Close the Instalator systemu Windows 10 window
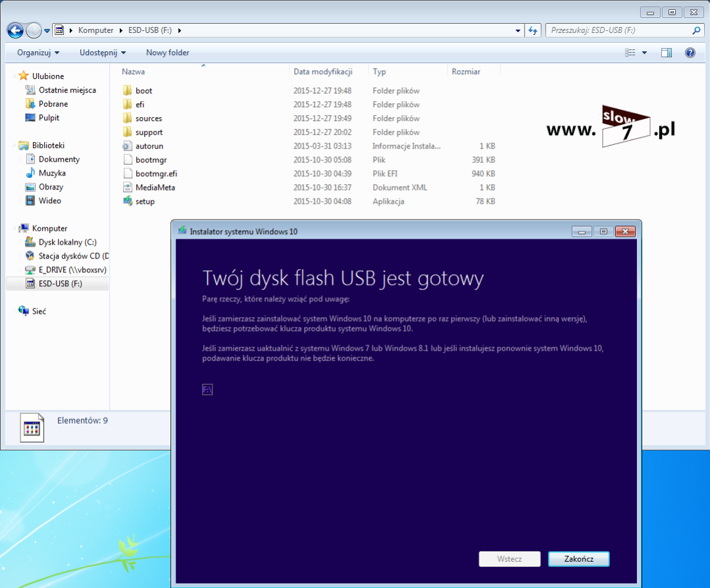The image size is (710, 588). click(x=625, y=232)
